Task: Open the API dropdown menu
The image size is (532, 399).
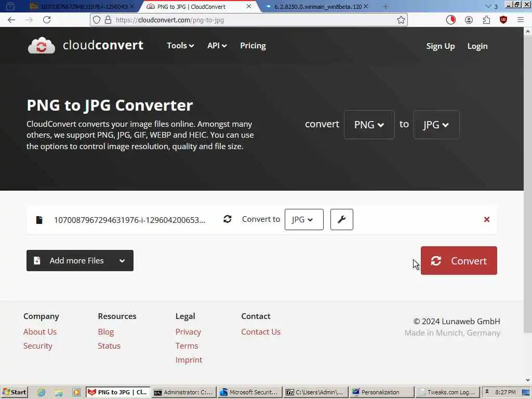Action: [x=217, y=46]
